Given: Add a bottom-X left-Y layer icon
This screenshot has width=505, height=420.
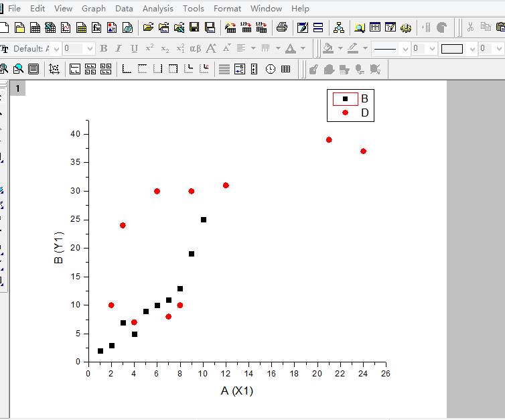Looking at the screenshot, I should pos(127,69).
